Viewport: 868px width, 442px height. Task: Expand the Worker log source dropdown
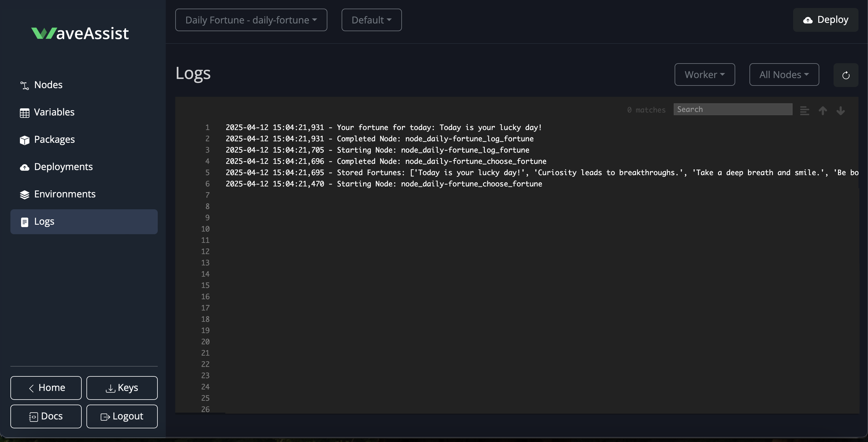[704, 75]
